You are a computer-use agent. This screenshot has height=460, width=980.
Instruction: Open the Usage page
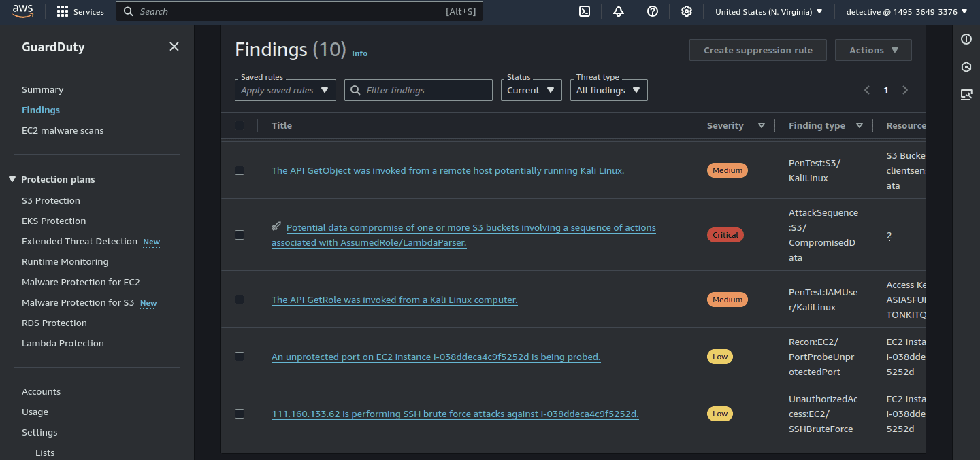tap(35, 412)
